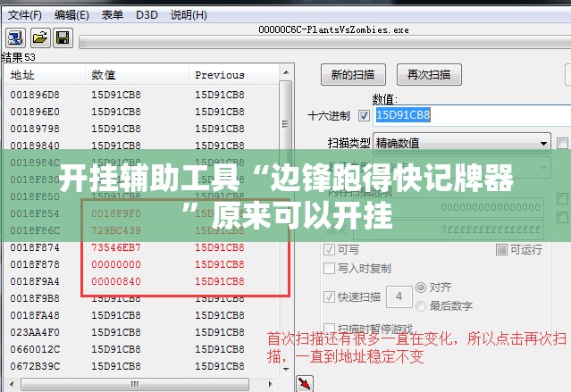Select address row 0018FA48
The height and width of the screenshot is (392, 571).
point(141,315)
